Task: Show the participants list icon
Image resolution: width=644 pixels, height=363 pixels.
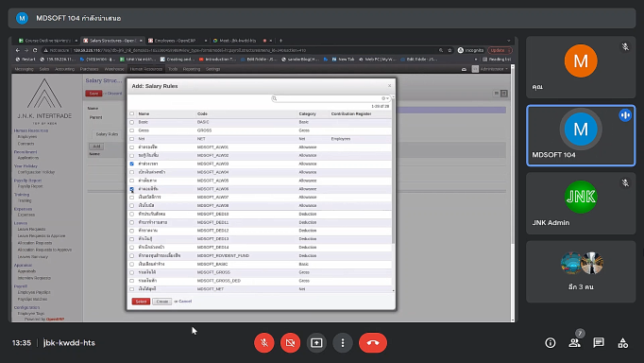Action: (574, 343)
